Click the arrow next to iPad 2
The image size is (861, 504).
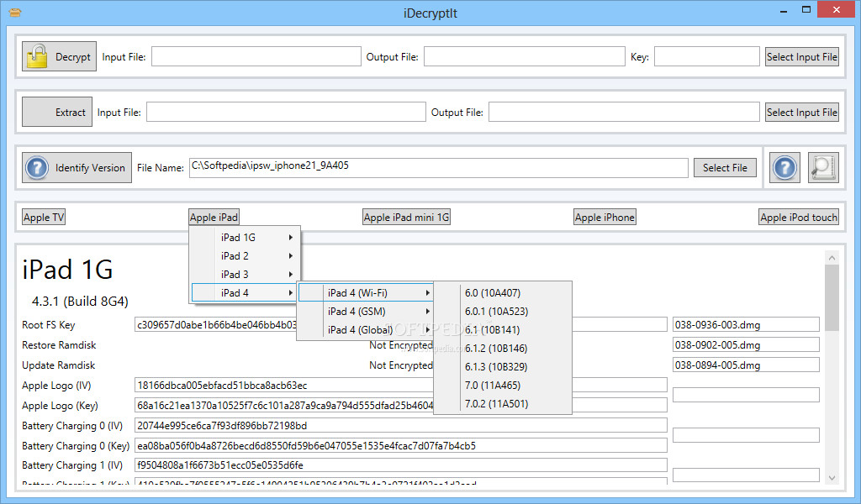(290, 256)
